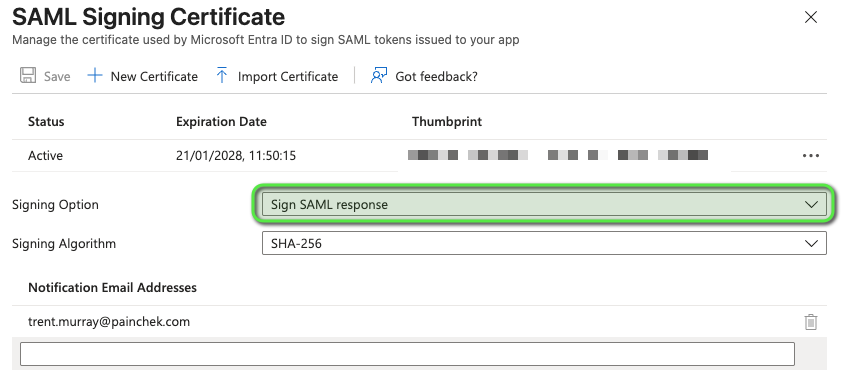This screenshot has height=377, width=843.
Task: Open the SHA-256 algorithm dropdown
Action: (x=544, y=244)
